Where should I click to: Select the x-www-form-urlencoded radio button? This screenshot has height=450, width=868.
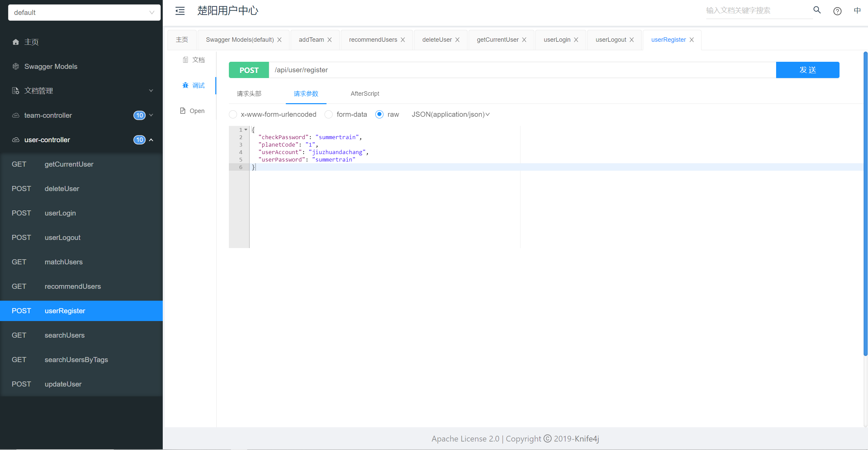[233, 114]
